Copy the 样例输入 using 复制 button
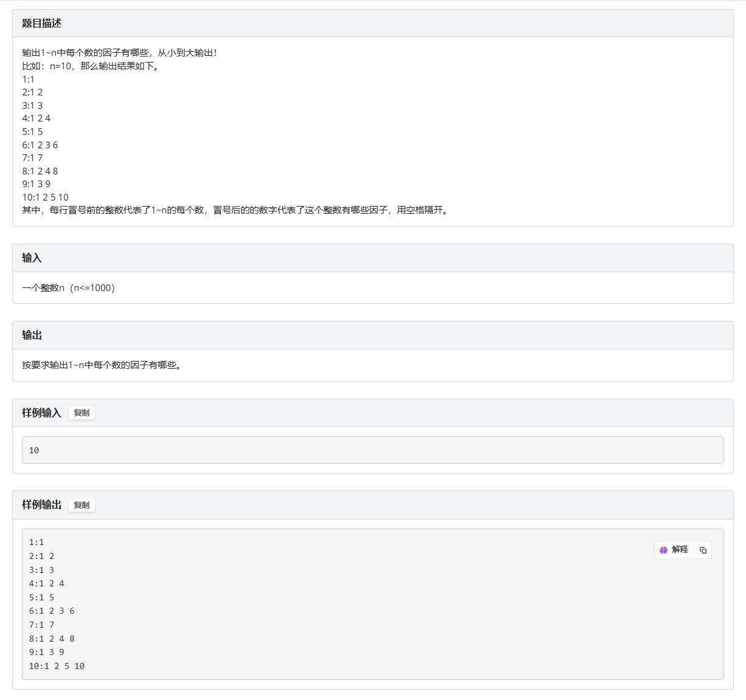 (81, 413)
